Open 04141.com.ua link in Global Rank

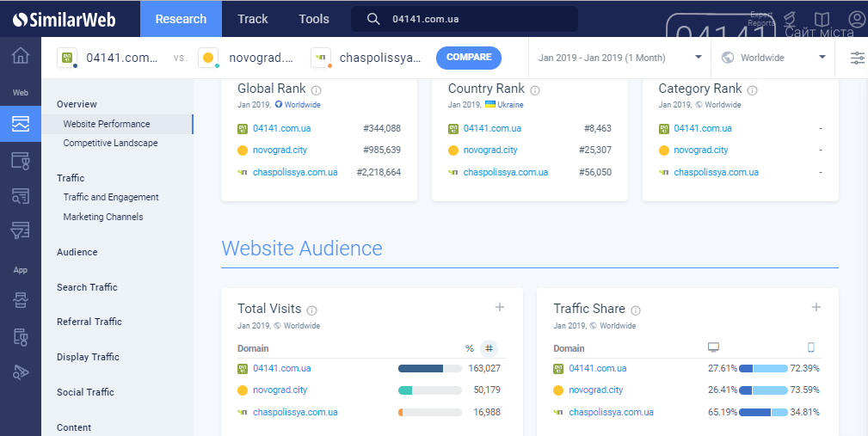click(282, 128)
